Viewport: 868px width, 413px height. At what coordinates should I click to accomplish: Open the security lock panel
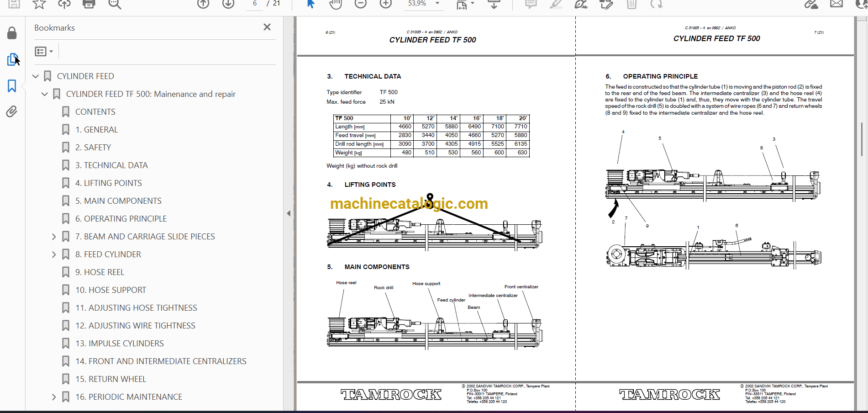click(x=12, y=33)
